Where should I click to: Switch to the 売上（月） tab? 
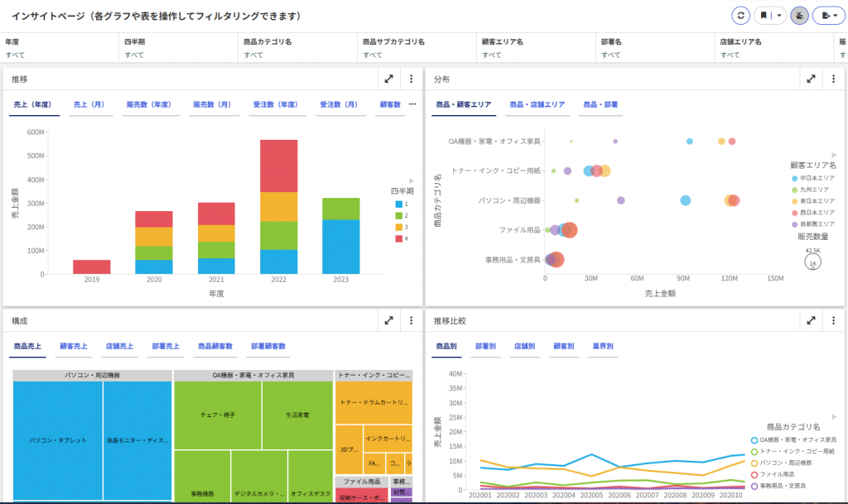[x=89, y=105]
